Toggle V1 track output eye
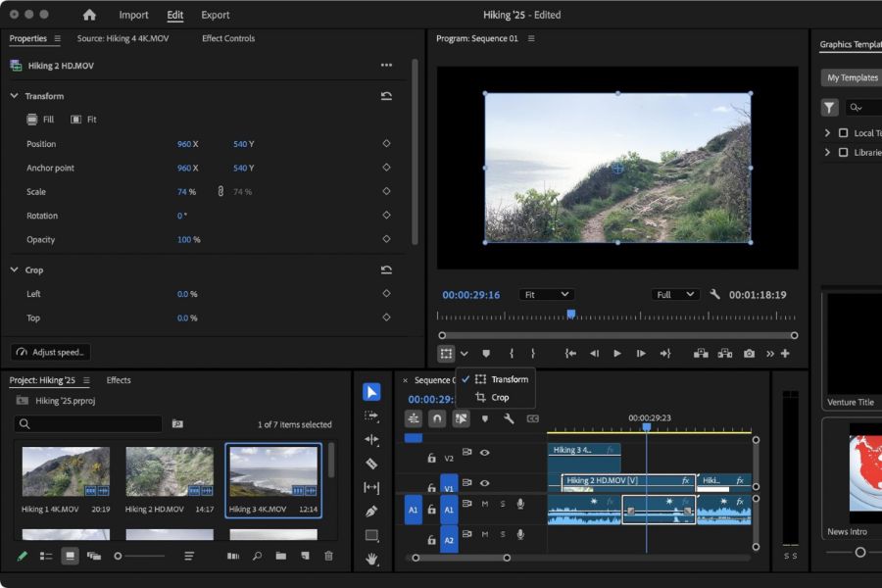 pos(484,483)
